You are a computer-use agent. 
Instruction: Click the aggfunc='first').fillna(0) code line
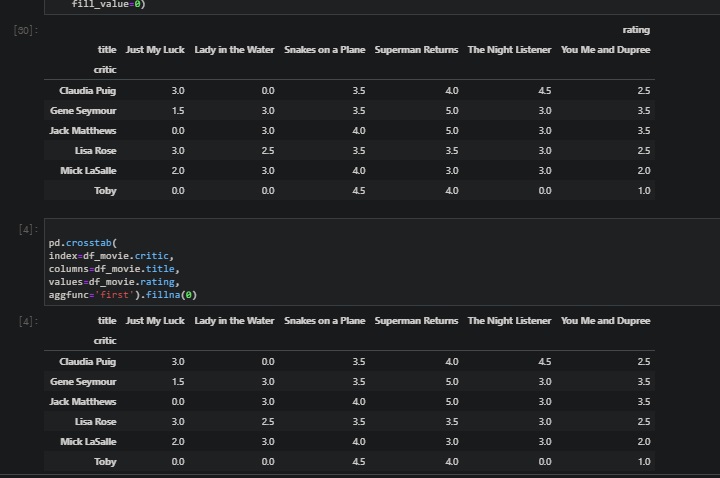click(x=123, y=294)
